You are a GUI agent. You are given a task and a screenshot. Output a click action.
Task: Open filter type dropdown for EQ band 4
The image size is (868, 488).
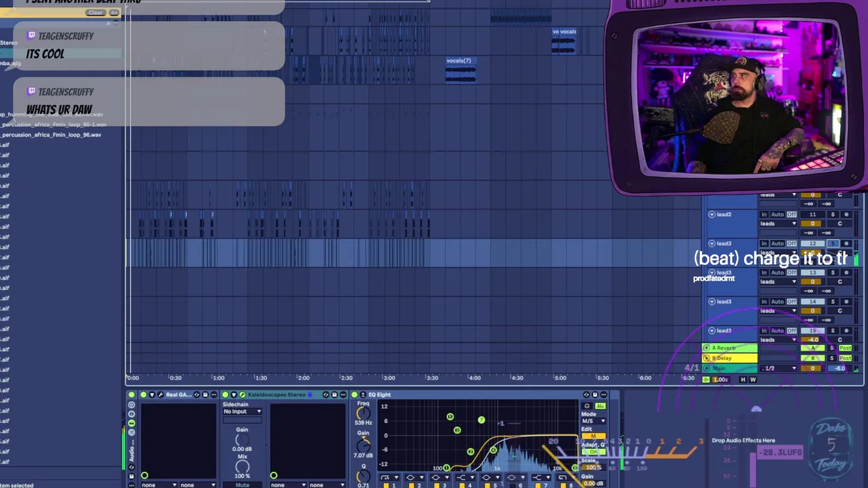coord(467,478)
